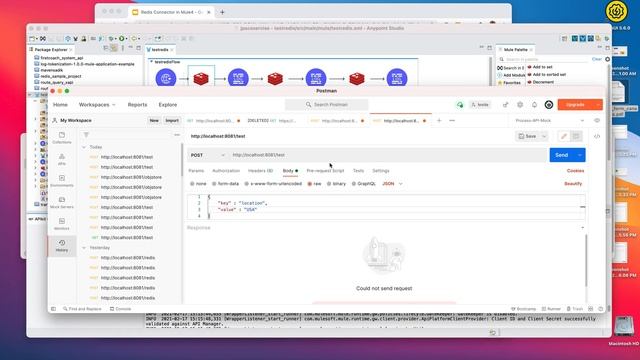This screenshot has width=640, height=360.
Task: Open the POST method dropdown
Action: click(x=207, y=155)
